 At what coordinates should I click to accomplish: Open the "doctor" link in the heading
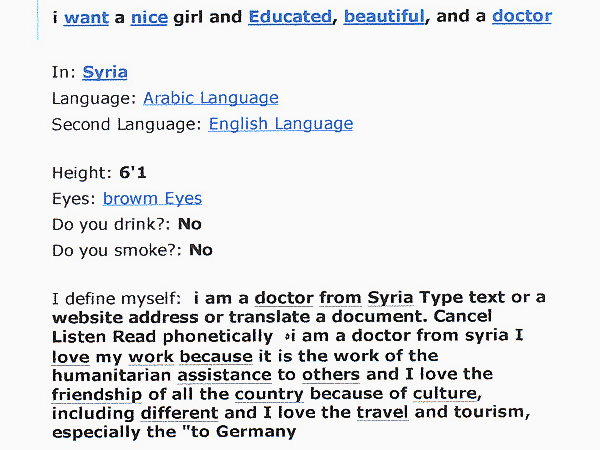521,17
